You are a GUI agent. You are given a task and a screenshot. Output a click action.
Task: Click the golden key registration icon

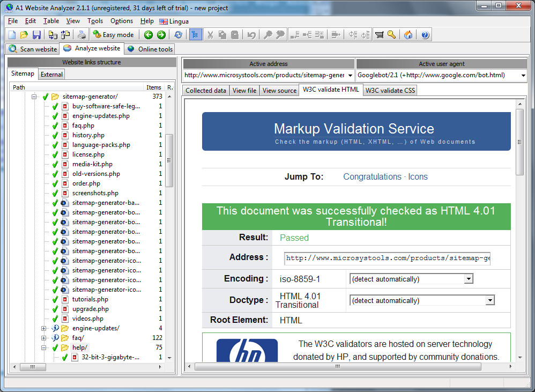point(392,35)
